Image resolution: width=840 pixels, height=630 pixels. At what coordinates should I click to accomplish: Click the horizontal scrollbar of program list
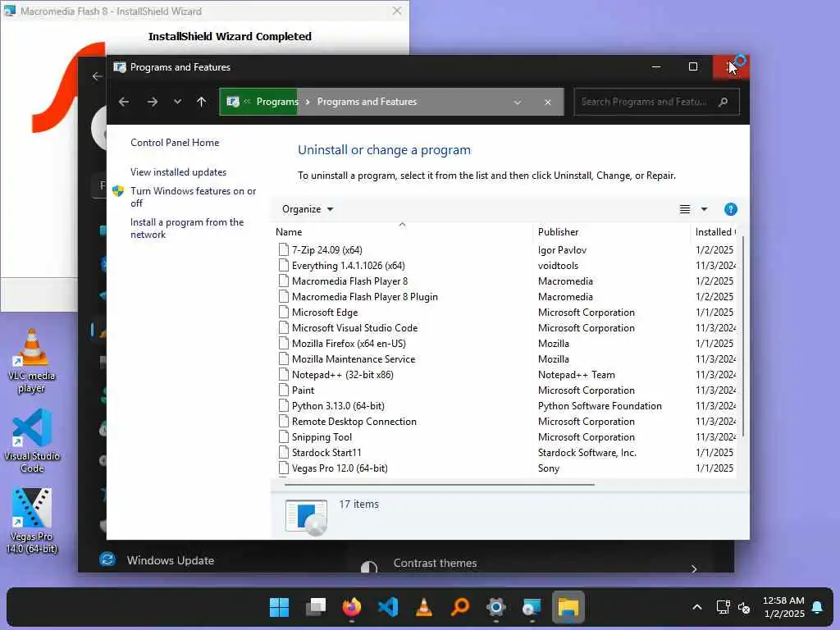coord(440,484)
